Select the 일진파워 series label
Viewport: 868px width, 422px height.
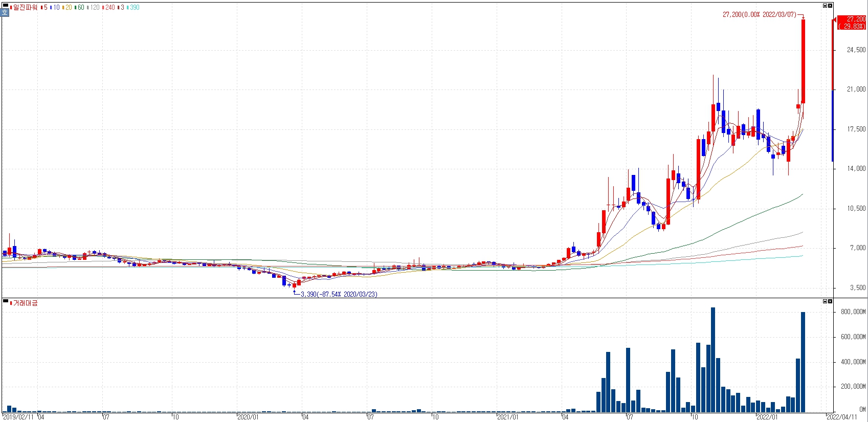click(24, 8)
